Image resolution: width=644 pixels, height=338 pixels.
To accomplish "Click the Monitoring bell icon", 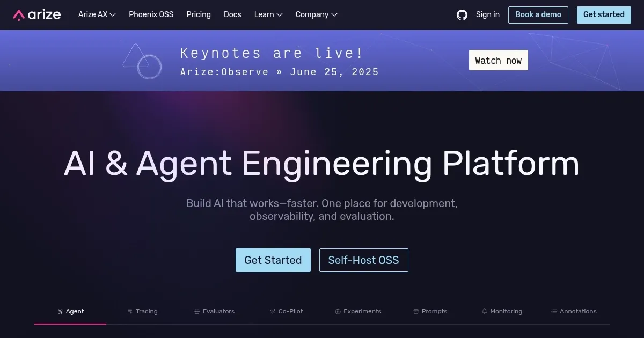I will (483, 311).
